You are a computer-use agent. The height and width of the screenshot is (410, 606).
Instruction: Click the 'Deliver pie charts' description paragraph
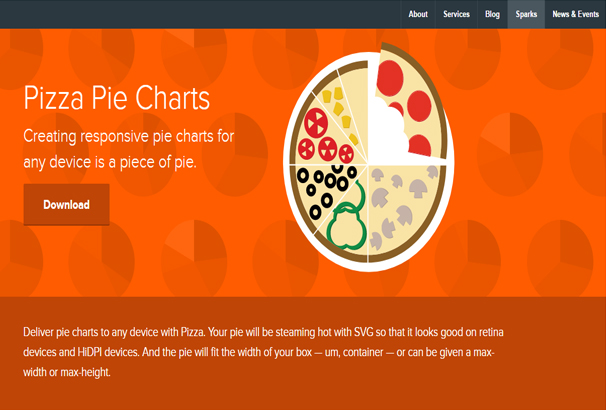[263, 352]
